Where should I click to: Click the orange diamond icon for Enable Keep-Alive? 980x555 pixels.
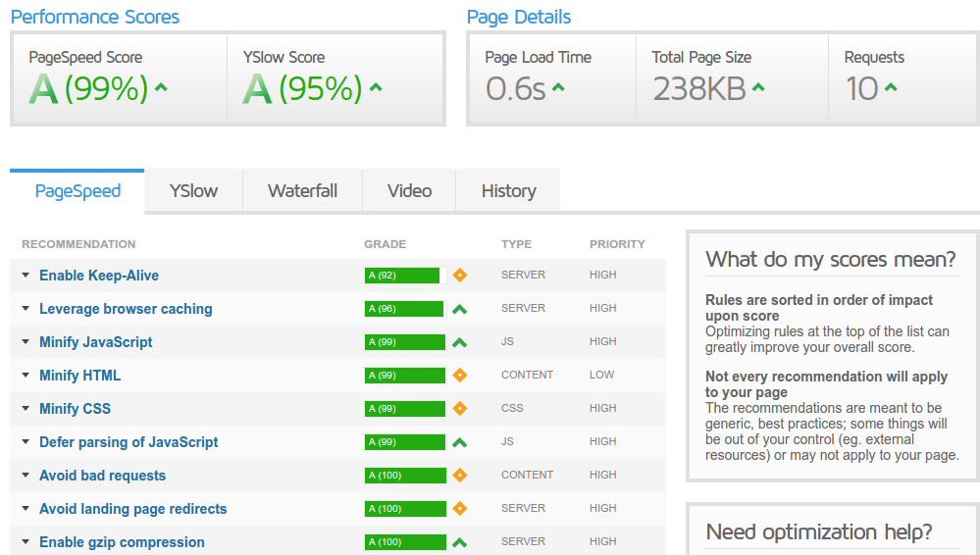[x=460, y=275]
